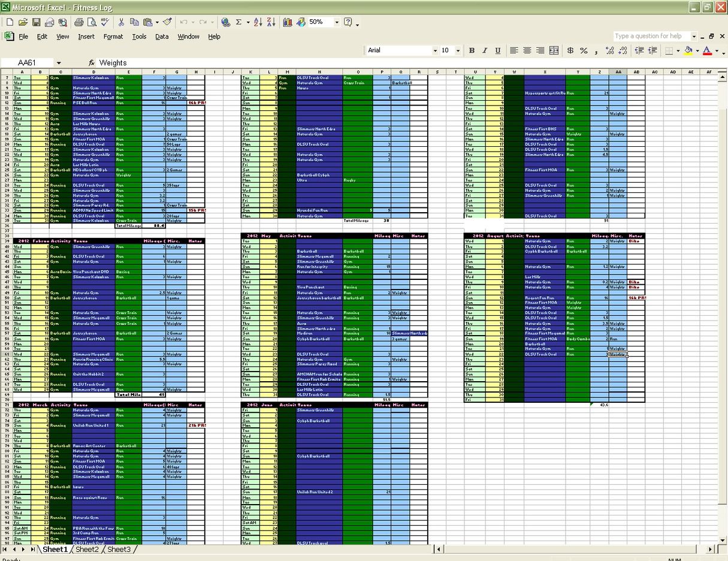The width and height of the screenshot is (728, 561).
Task: Open the Zoom 50% dropdown
Action: [x=337, y=22]
